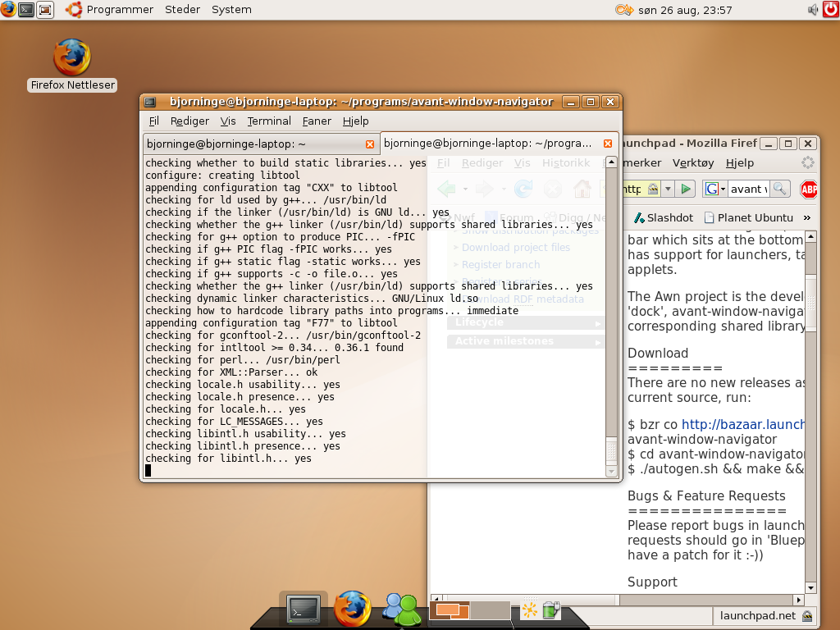Open the Hjelp menu in terminal
The image size is (840, 630).
pyautogui.click(x=356, y=121)
